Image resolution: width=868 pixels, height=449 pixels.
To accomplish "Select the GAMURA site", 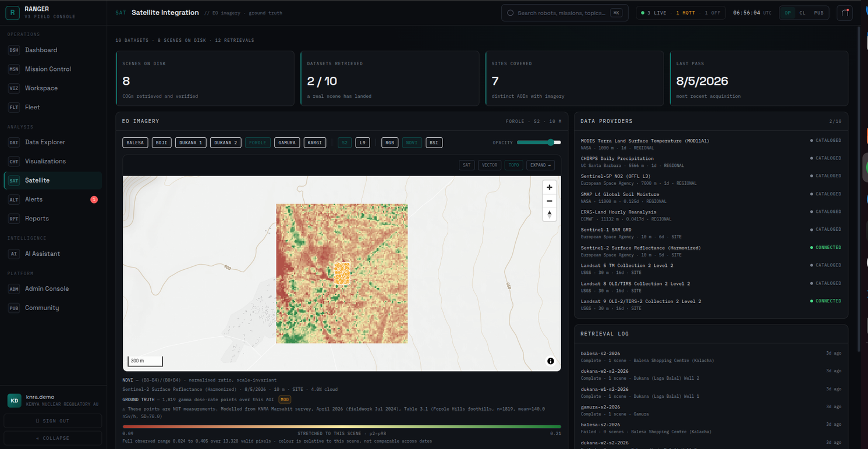I will 287,142.
